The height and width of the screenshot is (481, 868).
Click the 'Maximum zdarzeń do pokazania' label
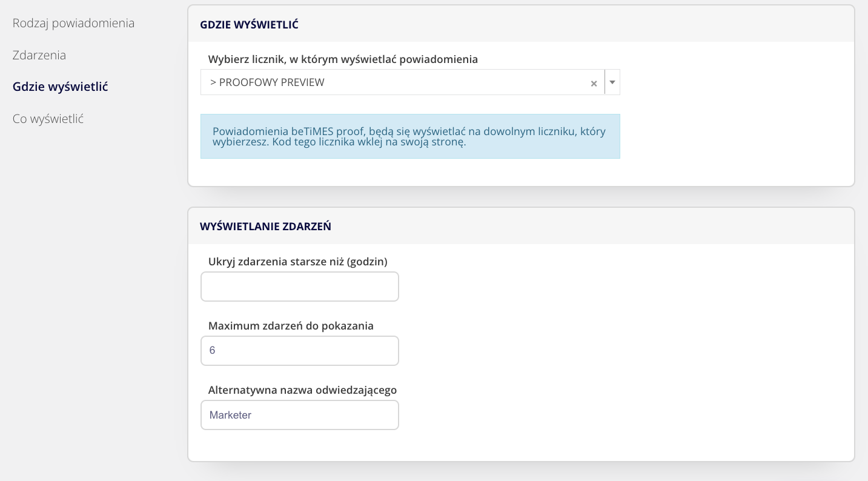click(291, 325)
